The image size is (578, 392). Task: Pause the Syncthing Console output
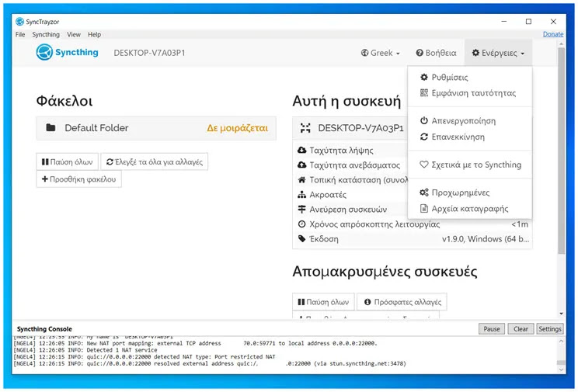point(491,328)
